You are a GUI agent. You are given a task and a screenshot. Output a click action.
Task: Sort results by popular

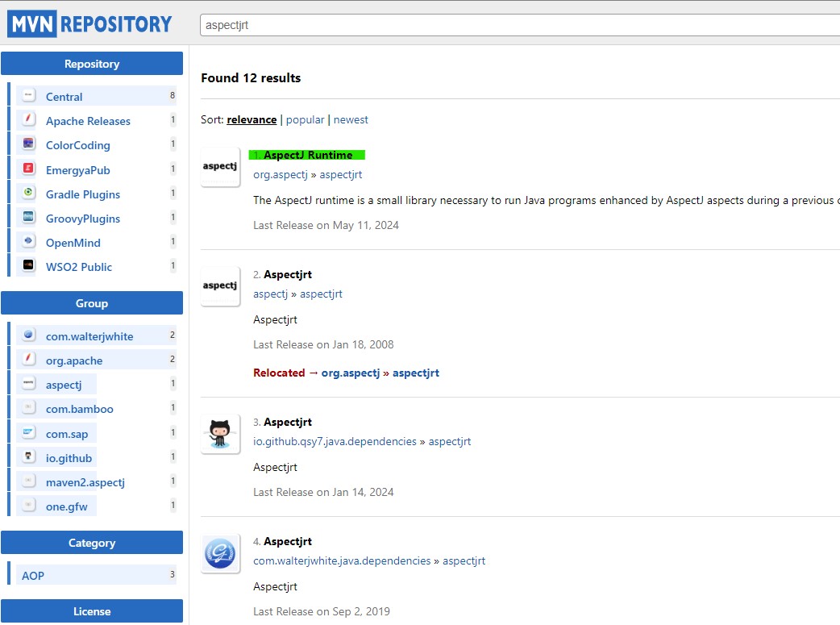306,119
